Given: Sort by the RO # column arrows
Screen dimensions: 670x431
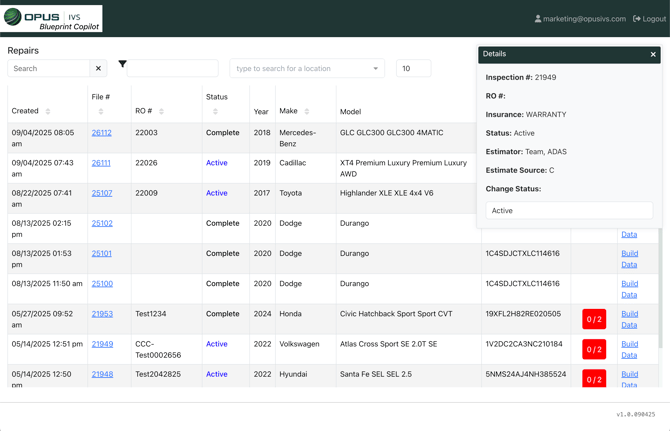Looking at the screenshot, I should (x=162, y=112).
